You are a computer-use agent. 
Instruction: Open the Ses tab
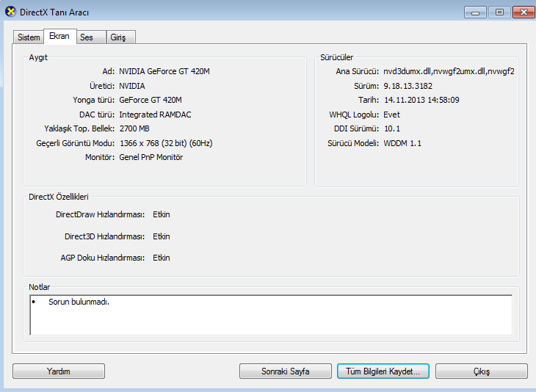coord(87,37)
